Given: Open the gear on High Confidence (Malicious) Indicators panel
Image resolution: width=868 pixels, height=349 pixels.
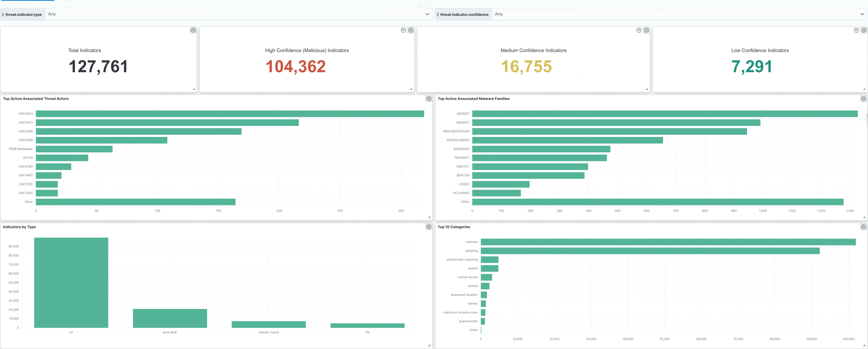Looking at the screenshot, I should click(411, 30).
